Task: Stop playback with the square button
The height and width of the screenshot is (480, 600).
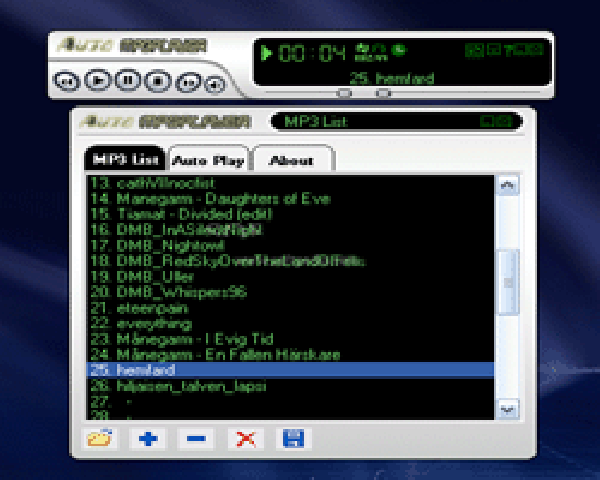Action: [x=158, y=80]
